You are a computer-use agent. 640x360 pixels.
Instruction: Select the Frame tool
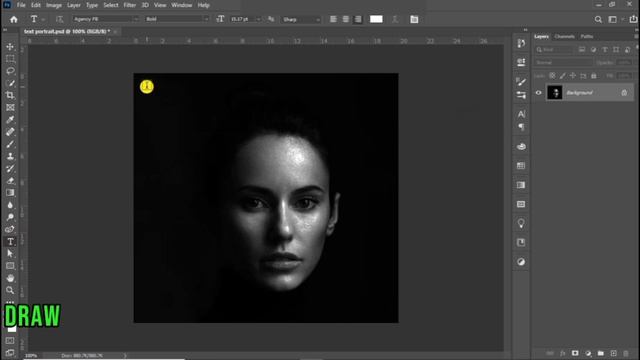[x=10, y=107]
